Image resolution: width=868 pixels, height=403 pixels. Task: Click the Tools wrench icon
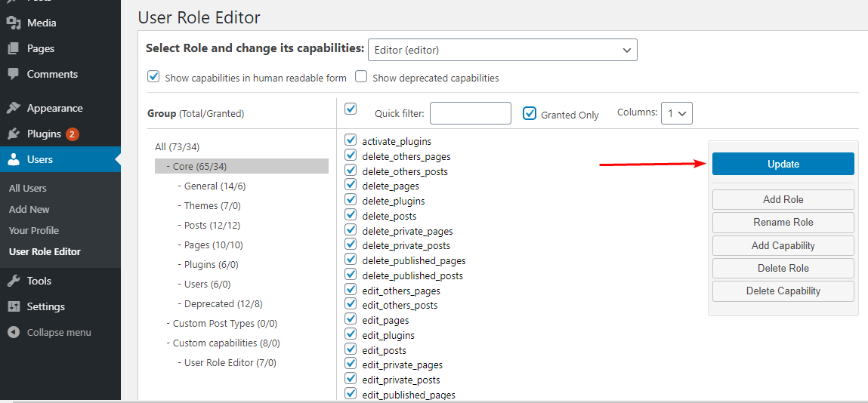(x=14, y=281)
